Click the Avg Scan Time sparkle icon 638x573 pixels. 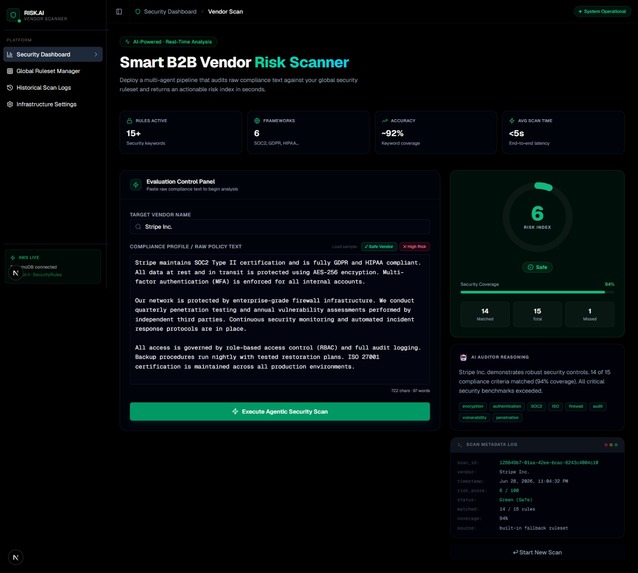[x=512, y=121]
